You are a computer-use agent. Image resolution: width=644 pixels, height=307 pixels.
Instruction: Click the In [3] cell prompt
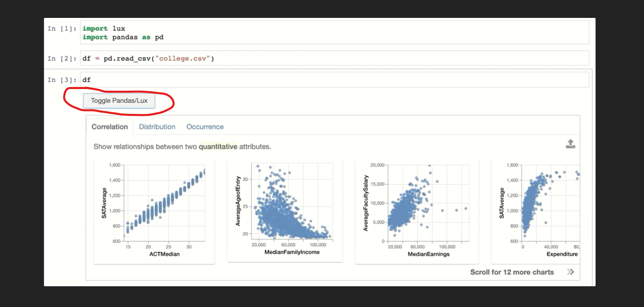62,80
